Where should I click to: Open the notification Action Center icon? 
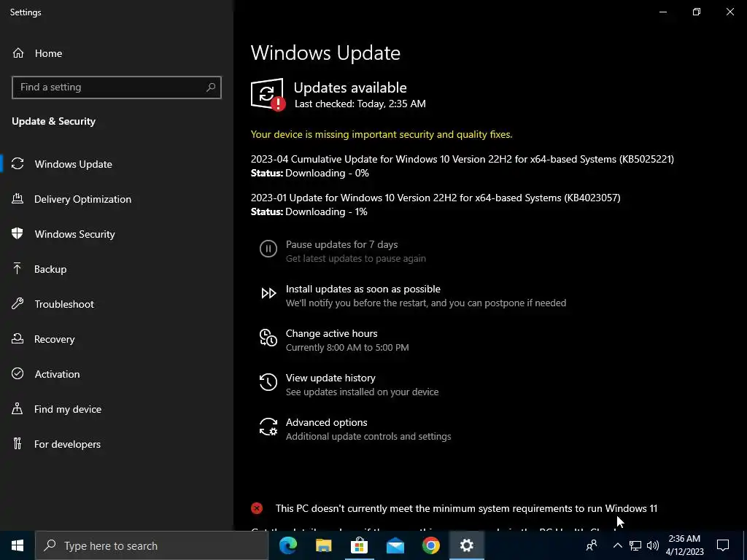(723, 545)
